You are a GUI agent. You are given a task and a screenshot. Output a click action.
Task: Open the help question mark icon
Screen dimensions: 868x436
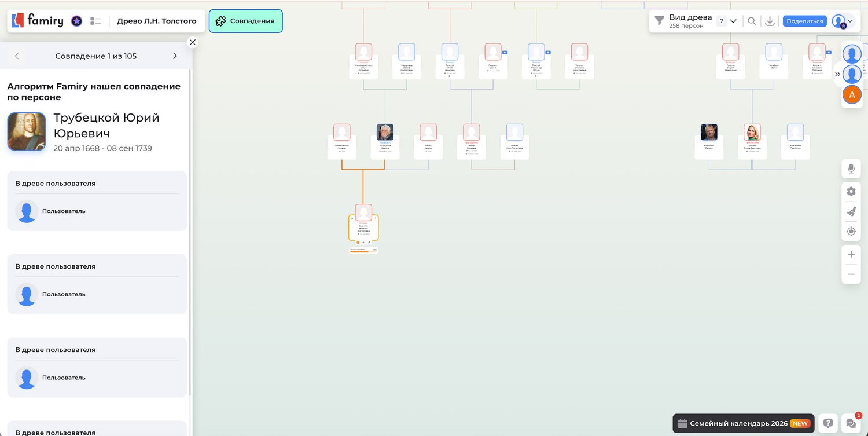pyautogui.click(x=828, y=423)
